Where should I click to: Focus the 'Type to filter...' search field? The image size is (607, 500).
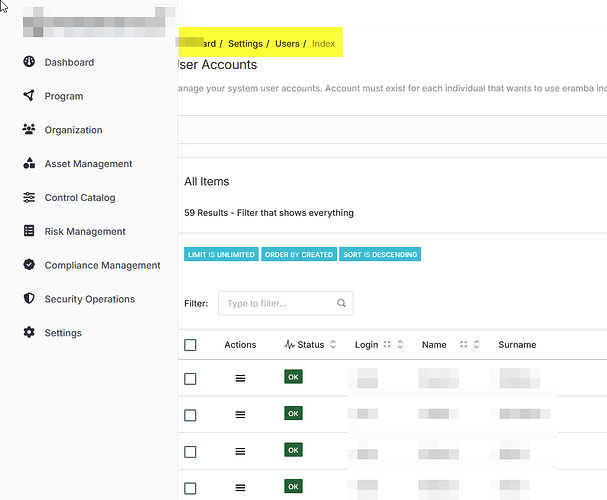point(278,303)
